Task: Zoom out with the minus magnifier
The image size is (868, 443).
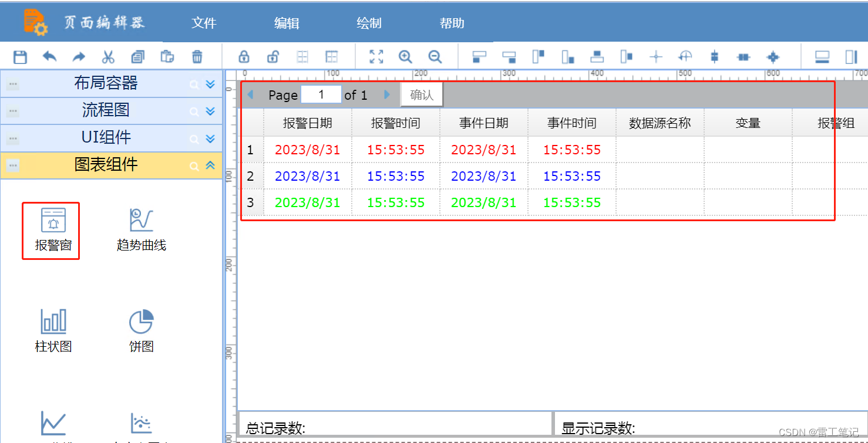Action: [x=435, y=57]
